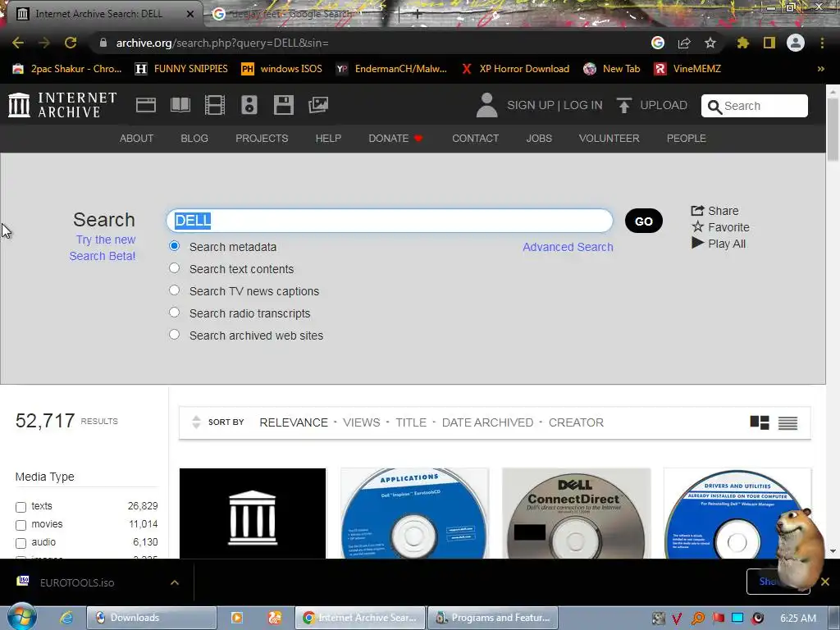Open the Applications disc thumbnail
This screenshot has width=840, height=630.
click(414, 514)
